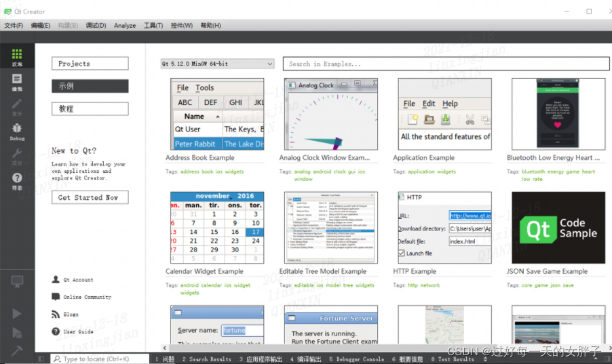The height and width of the screenshot is (364, 612).
Task: Click the Start Debugging run icon
Action: click(x=17, y=332)
